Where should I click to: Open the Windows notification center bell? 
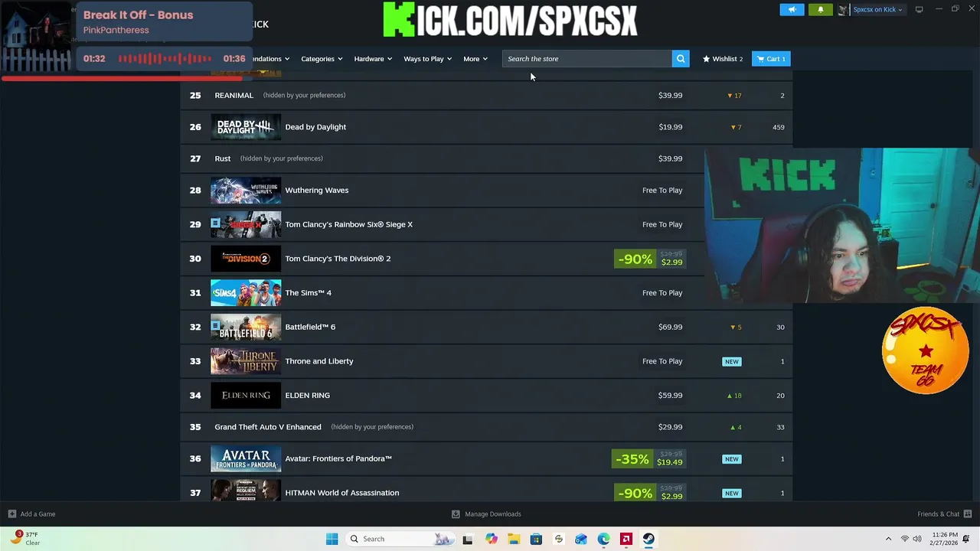tap(967, 539)
